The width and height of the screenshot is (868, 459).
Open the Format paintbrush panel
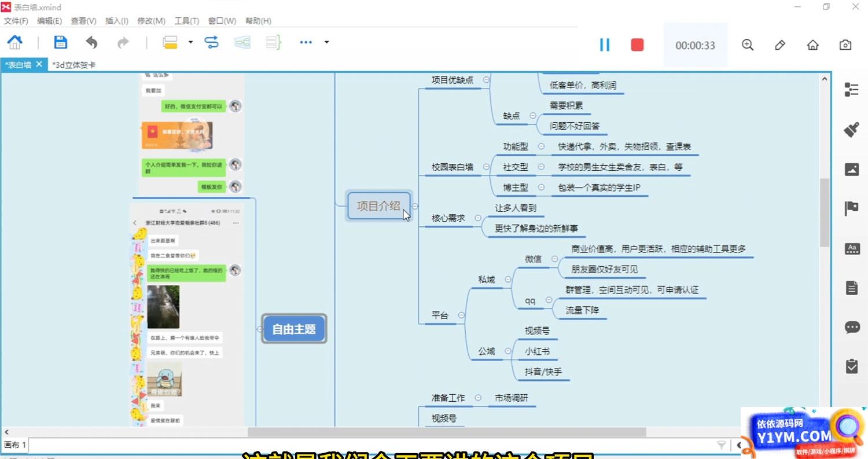point(852,130)
